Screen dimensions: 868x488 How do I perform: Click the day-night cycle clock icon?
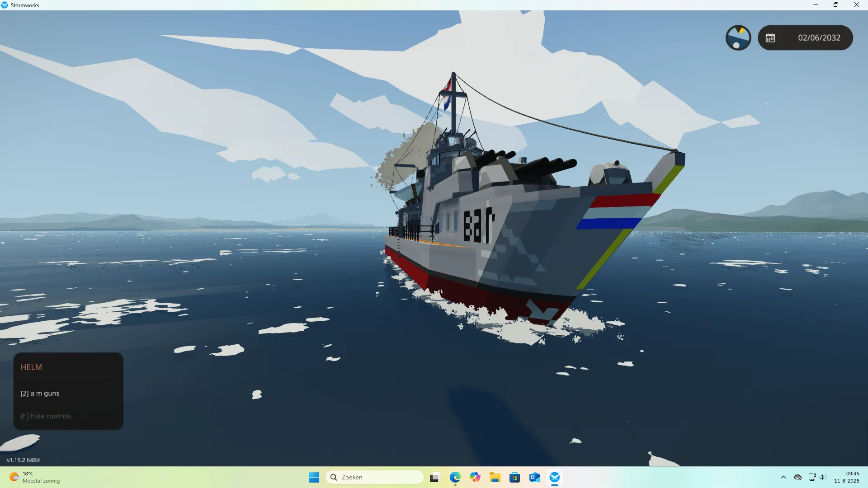pos(738,38)
